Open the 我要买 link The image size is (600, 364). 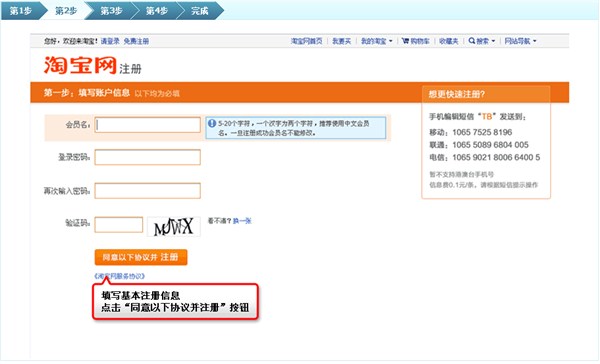[341, 41]
